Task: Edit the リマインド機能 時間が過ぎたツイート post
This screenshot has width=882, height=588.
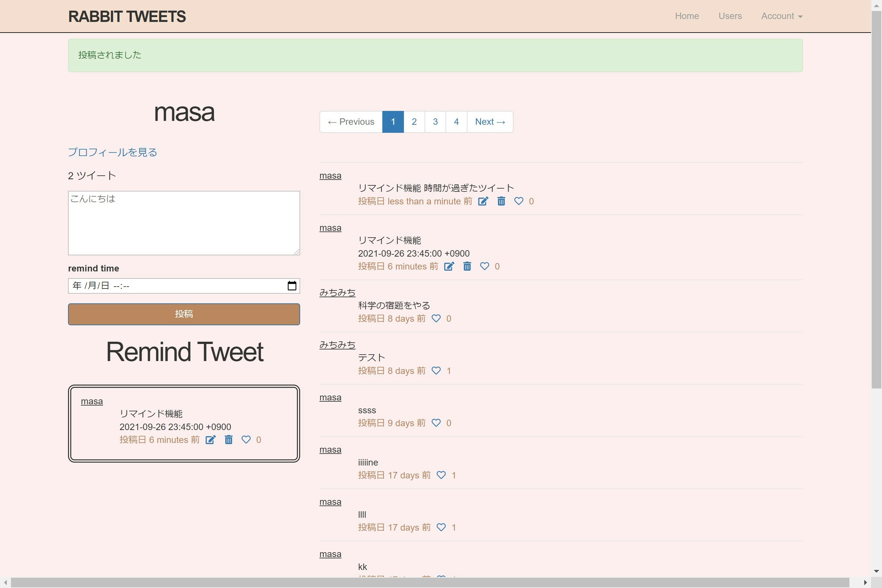Action: point(483,201)
